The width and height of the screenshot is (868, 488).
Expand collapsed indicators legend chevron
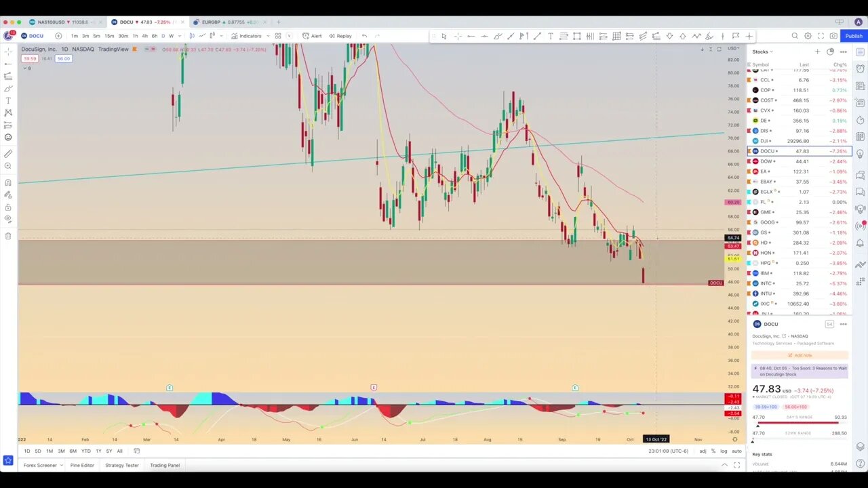[26, 68]
